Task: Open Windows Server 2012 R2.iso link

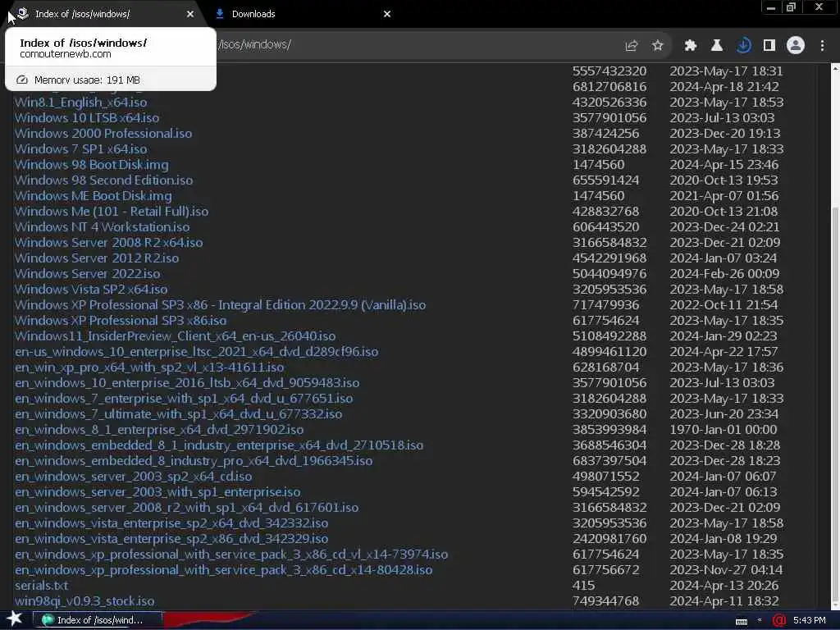Action: 97,258
